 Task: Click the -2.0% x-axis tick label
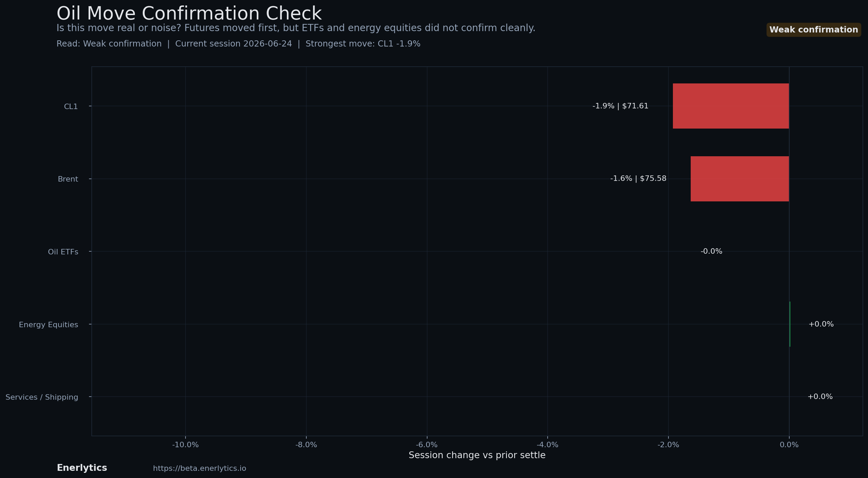click(668, 445)
